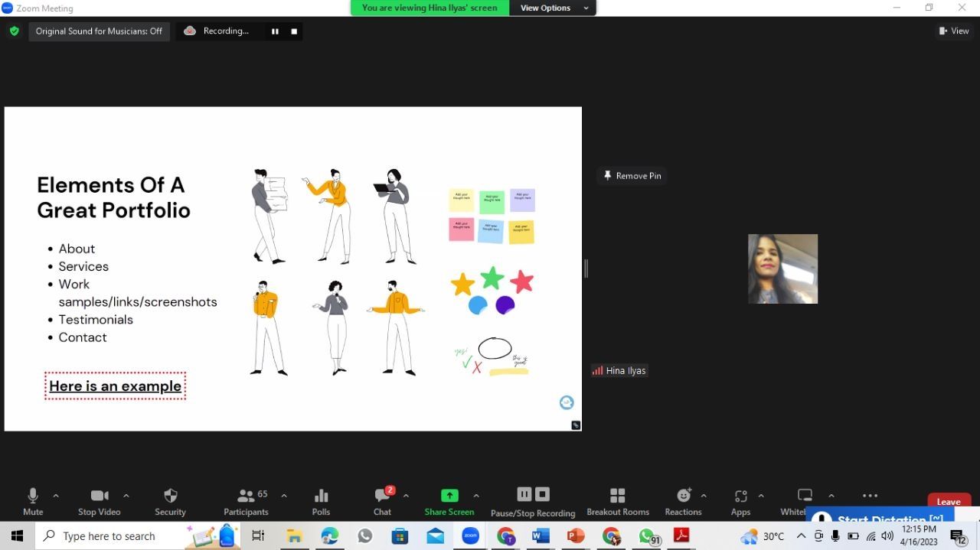Open the Apps icon
The width and height of the screenshot is (980, 550).
740,501
